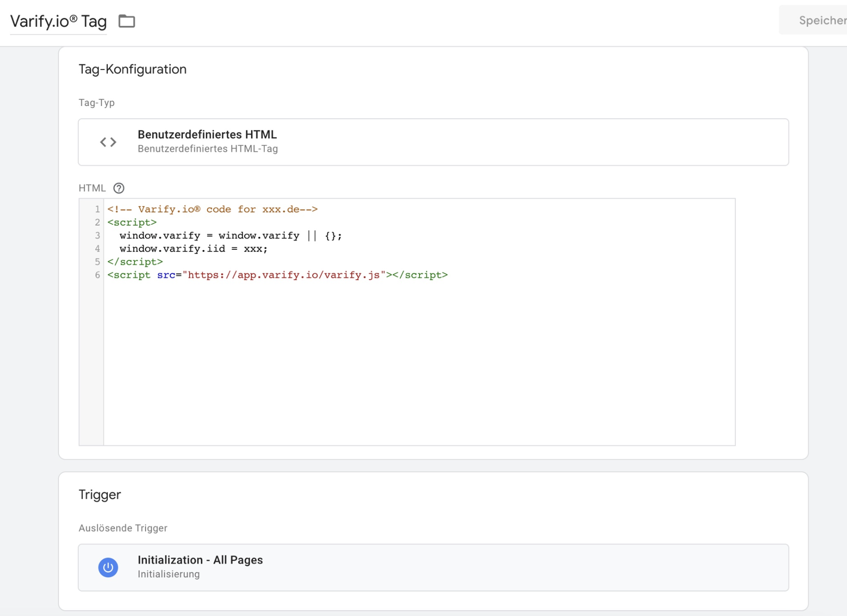Click the comment line 'Varify.io code for xxx.de'

(212, 209)
